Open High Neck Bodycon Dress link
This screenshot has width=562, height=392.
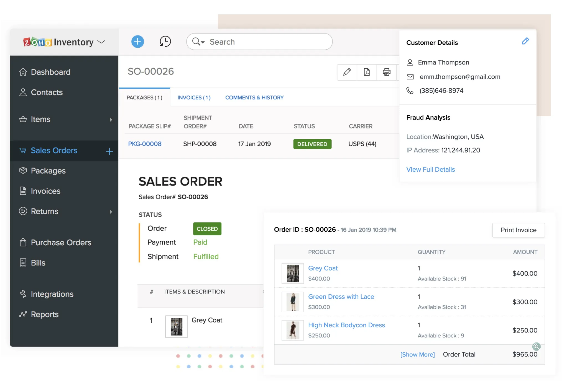coord(346,325)
